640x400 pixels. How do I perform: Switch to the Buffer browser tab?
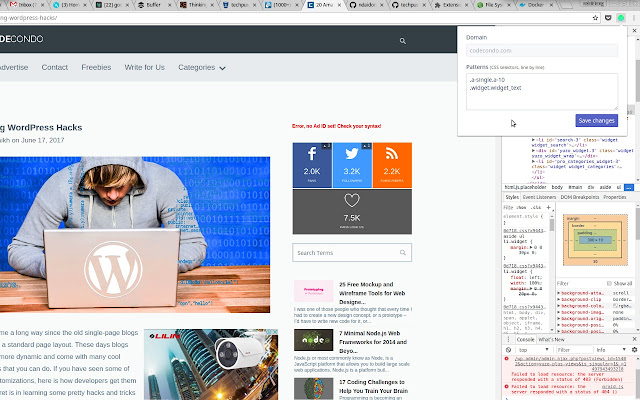[x=152, y=5]
